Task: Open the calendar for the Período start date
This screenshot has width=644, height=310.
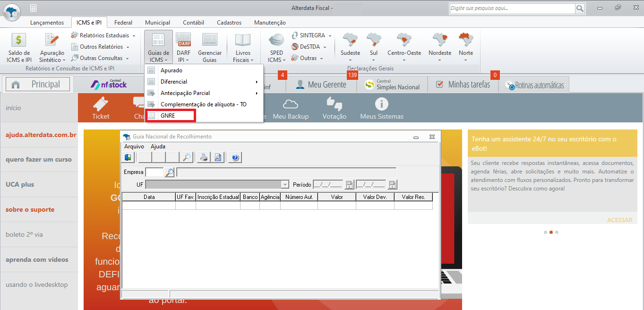Action: 350,184
